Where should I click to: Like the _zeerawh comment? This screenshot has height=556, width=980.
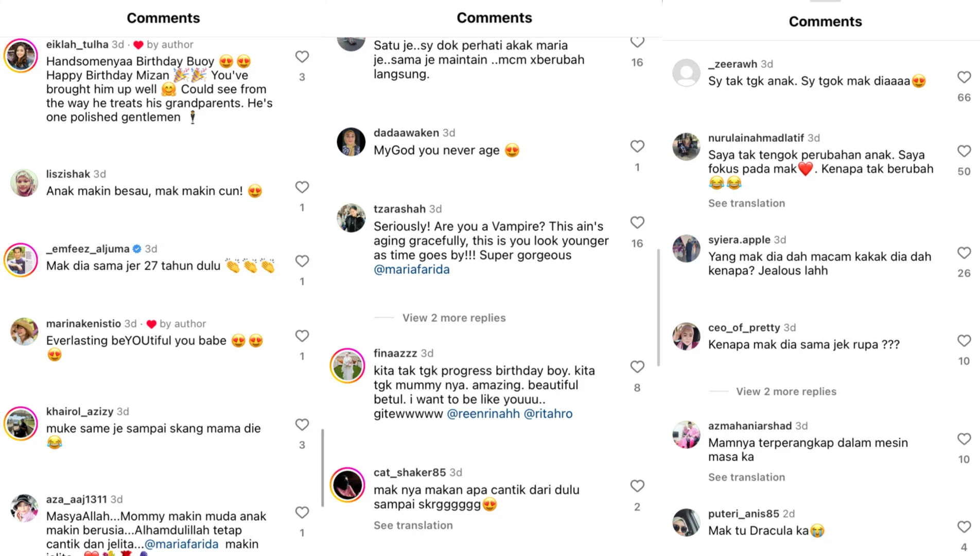coord(964,77)
